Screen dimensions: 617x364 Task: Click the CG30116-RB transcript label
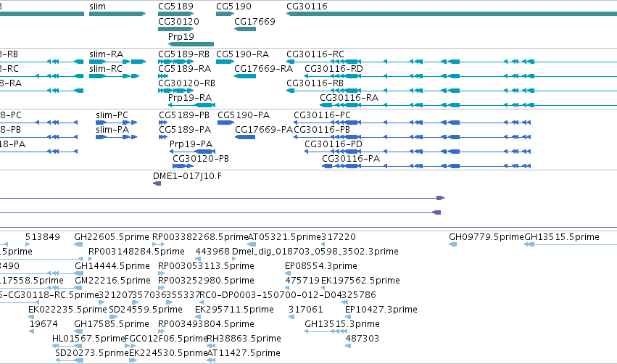click(x=315, y=83)
